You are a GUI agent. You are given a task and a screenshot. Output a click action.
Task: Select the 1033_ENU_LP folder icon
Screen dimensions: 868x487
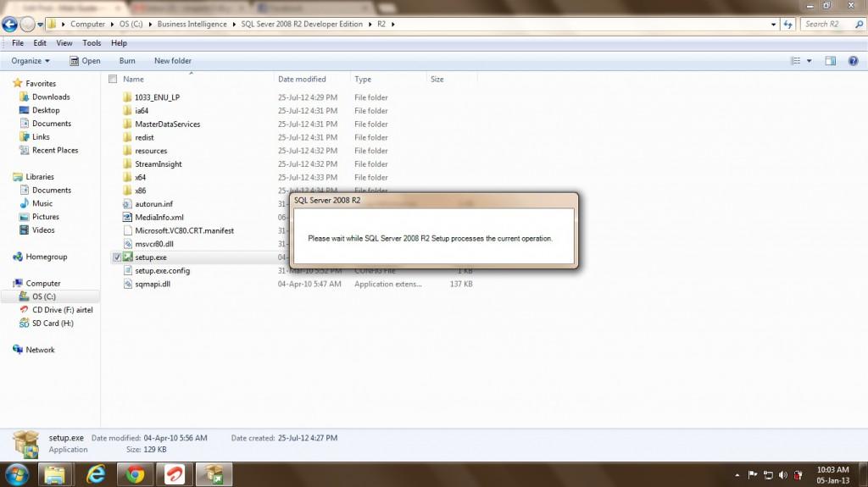(x=127, y=97)
